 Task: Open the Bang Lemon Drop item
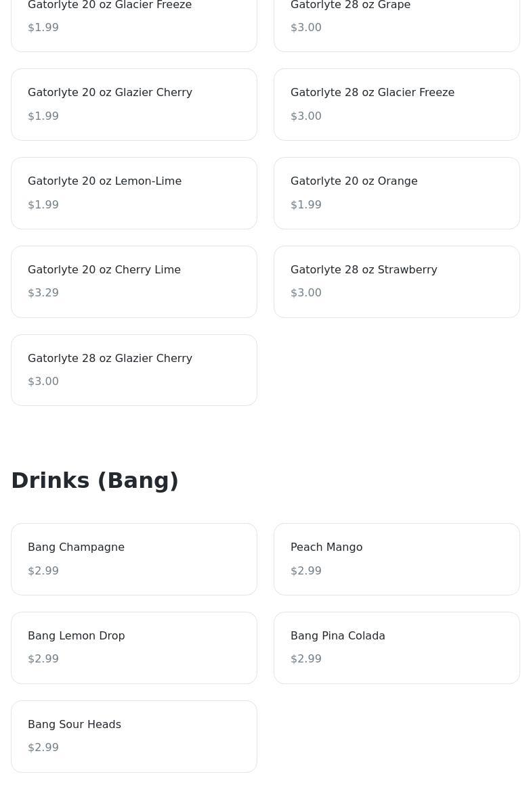(134, 648)
